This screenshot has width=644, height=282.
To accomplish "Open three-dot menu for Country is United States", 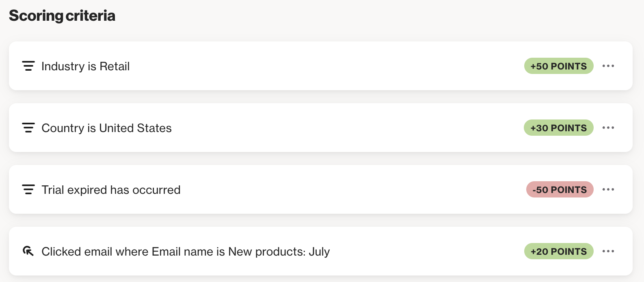I will [608, 128].
